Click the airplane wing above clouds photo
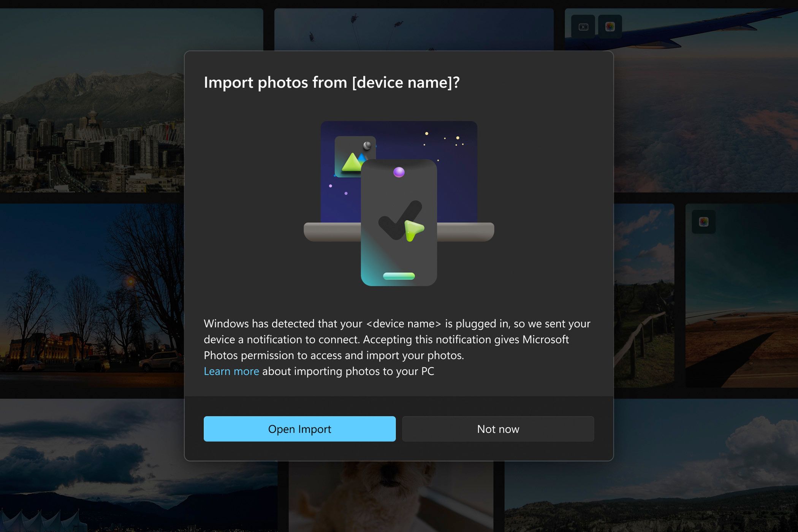The height and width of the screenshot is (532, 798). [x=707, y=114]
